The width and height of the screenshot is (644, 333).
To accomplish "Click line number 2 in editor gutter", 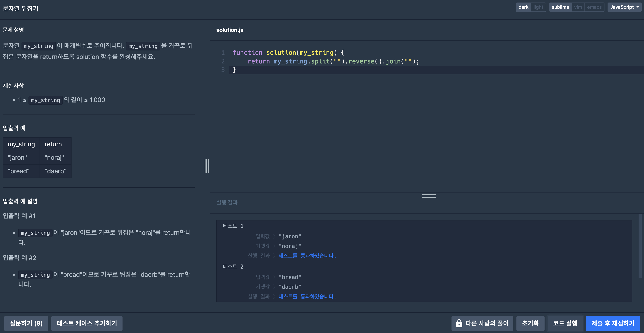I will click(x=223, y=61).
